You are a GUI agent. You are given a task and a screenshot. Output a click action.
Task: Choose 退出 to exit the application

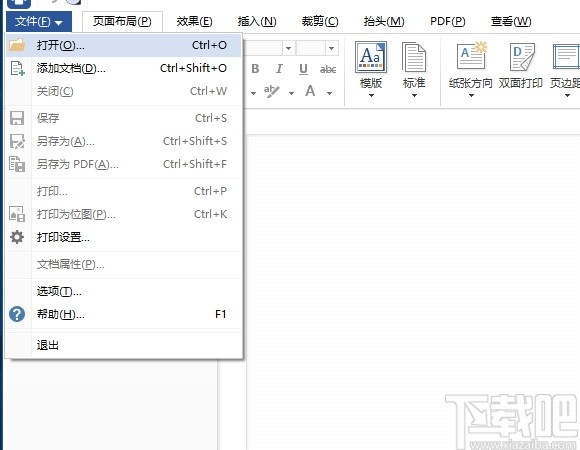point(124,345)
